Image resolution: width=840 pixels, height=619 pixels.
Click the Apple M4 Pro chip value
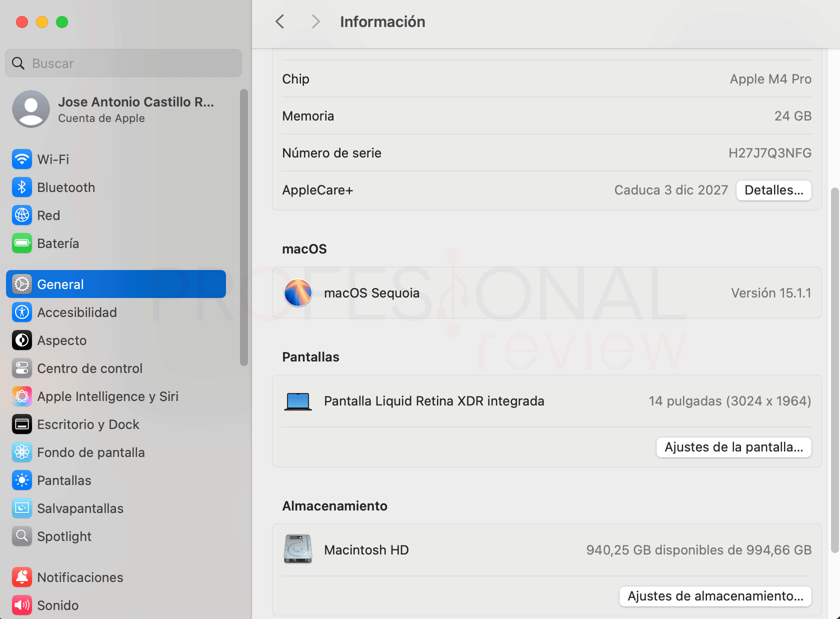click(x=770, y=79)
